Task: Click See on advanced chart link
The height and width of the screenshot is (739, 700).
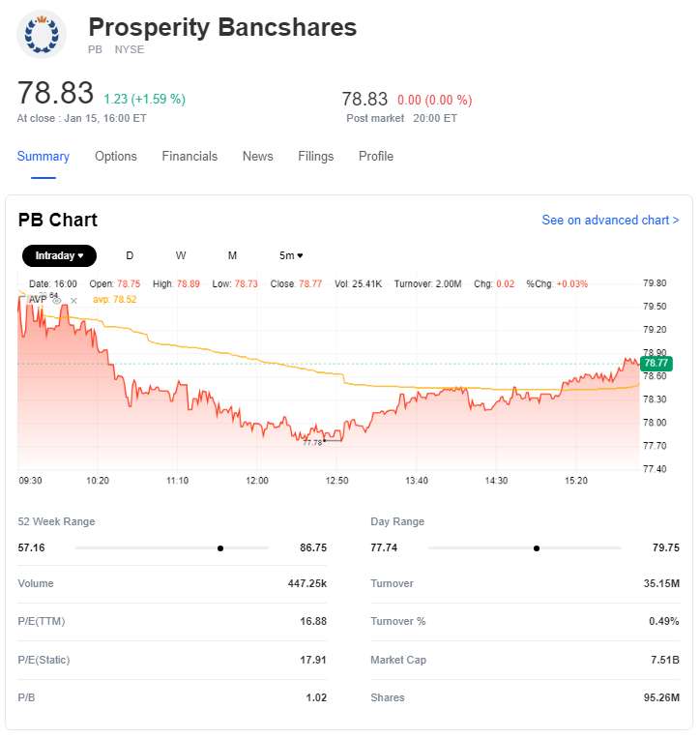Action: [610, 221]
